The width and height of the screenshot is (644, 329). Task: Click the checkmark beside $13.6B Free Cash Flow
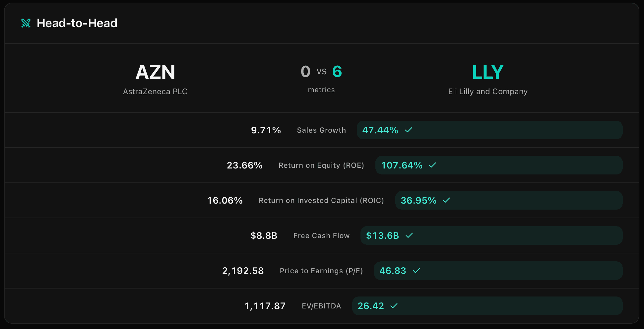[x=409, y=235]
